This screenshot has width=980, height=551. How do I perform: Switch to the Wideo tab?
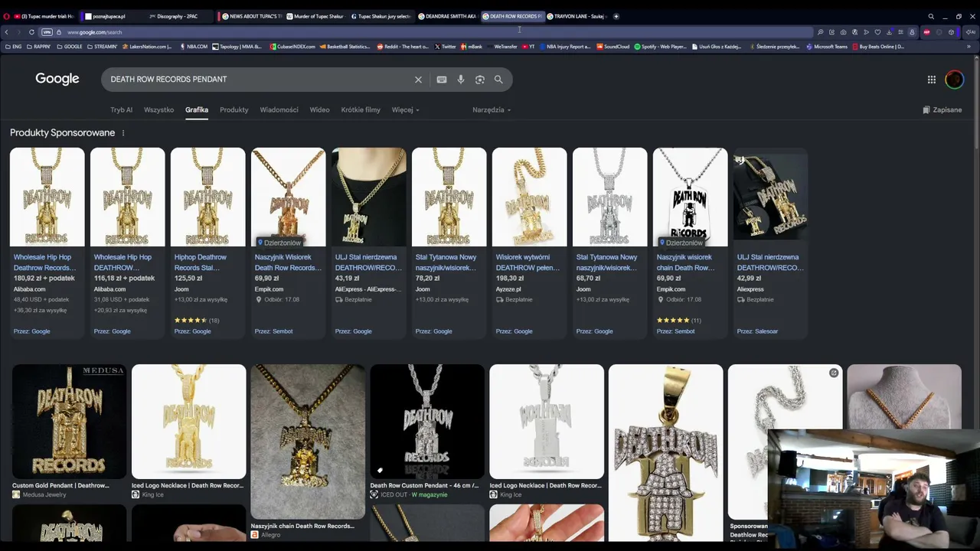319,110
